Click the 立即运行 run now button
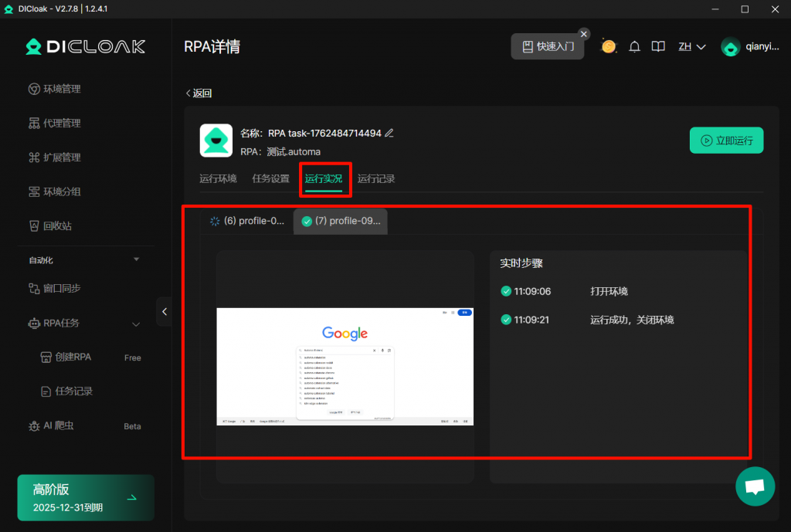 [x=726, y=141]
